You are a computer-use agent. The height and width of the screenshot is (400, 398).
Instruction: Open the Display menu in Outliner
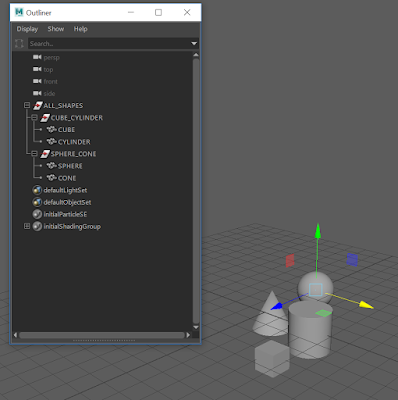click(27, 29)
